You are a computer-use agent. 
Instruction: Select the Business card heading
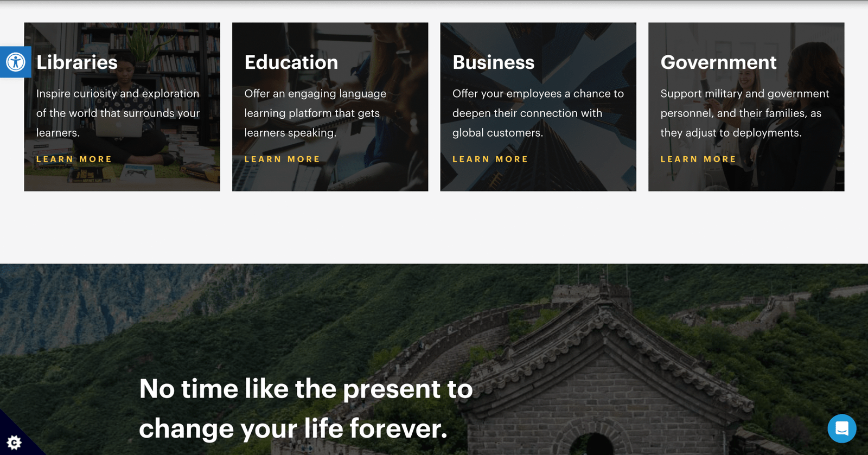[x=494, y=62]
